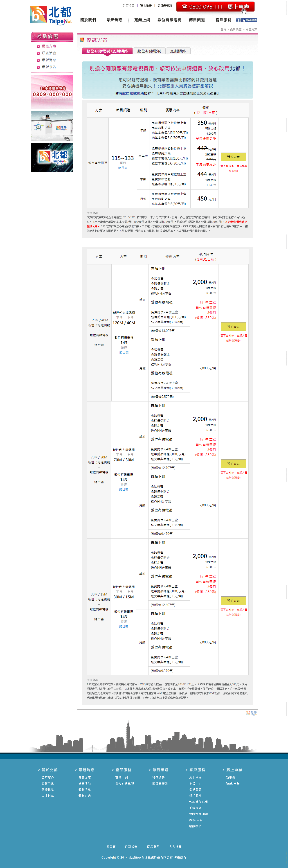Click the red 0800-096-111 馬上申辦 button

(216, 7)
